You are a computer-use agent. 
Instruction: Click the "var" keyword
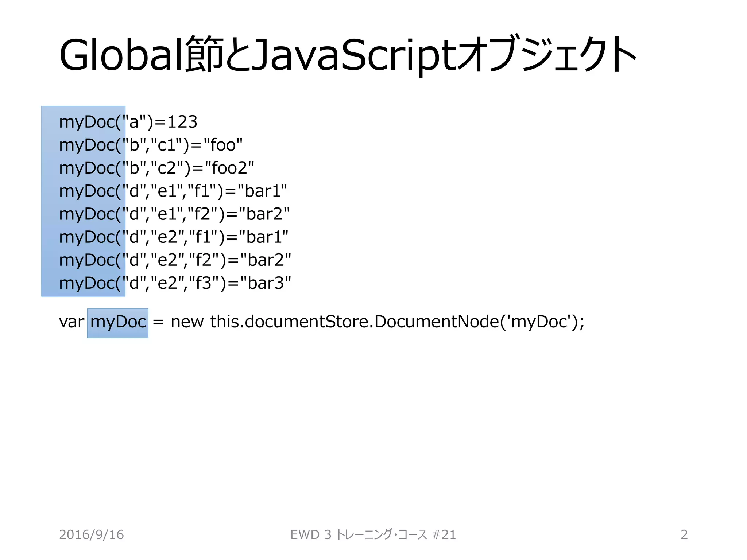point(71,322)
